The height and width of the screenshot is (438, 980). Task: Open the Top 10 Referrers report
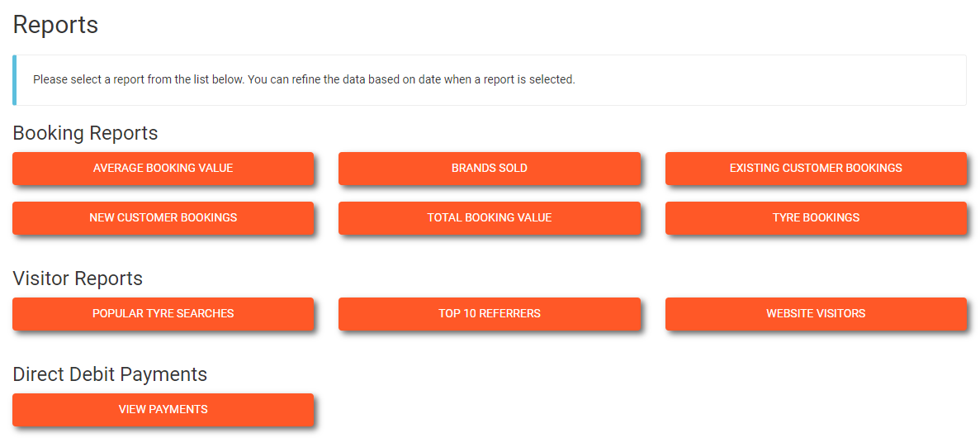click(x=489, y=313)
